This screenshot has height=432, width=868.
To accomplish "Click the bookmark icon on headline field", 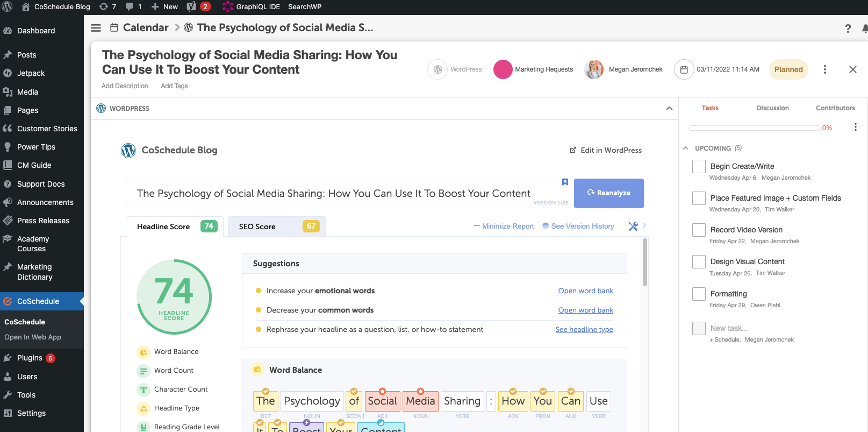I will click(565, 182).
